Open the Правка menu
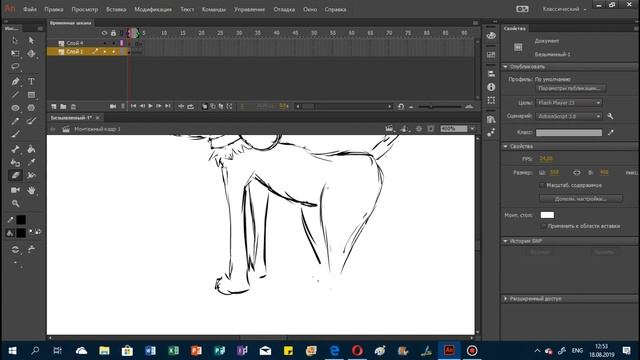This screenshot has width=640, height=360. 54,9
